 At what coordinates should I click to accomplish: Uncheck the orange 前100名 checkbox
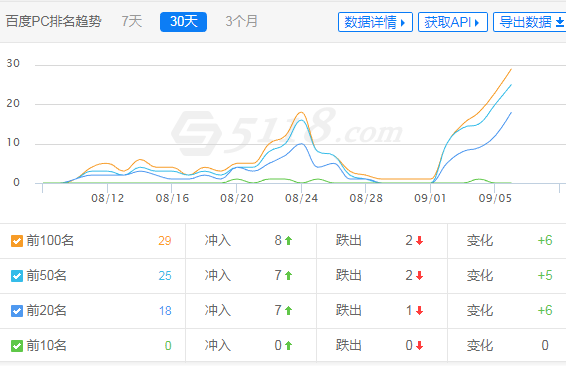(17, 241)
